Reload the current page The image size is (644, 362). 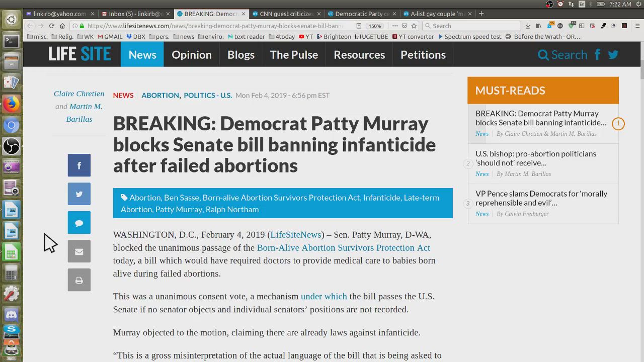pyautogui.click(x=51, y=26)
